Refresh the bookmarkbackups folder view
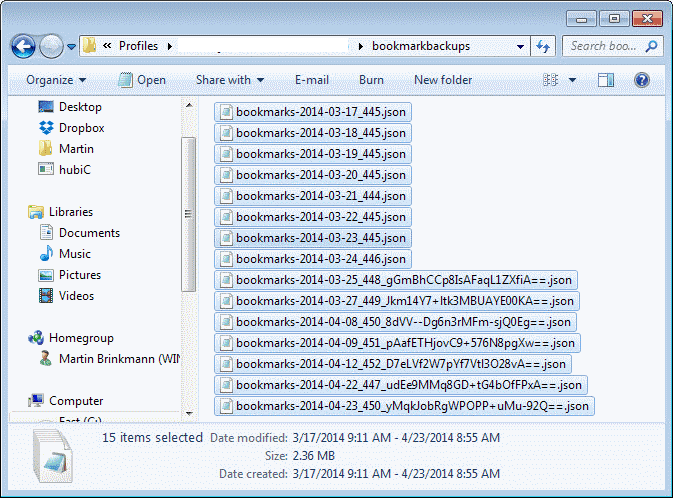673x498 pixels. click(x=543, y=46)
